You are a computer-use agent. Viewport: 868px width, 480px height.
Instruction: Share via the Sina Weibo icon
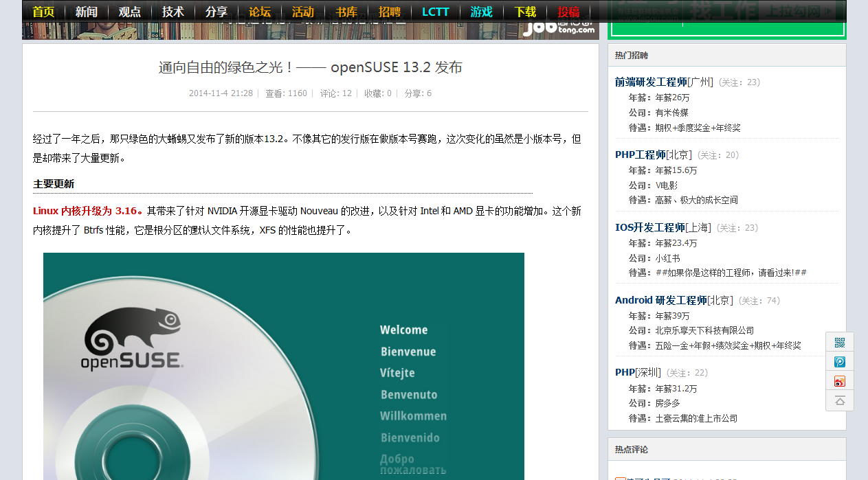[839, 381]
